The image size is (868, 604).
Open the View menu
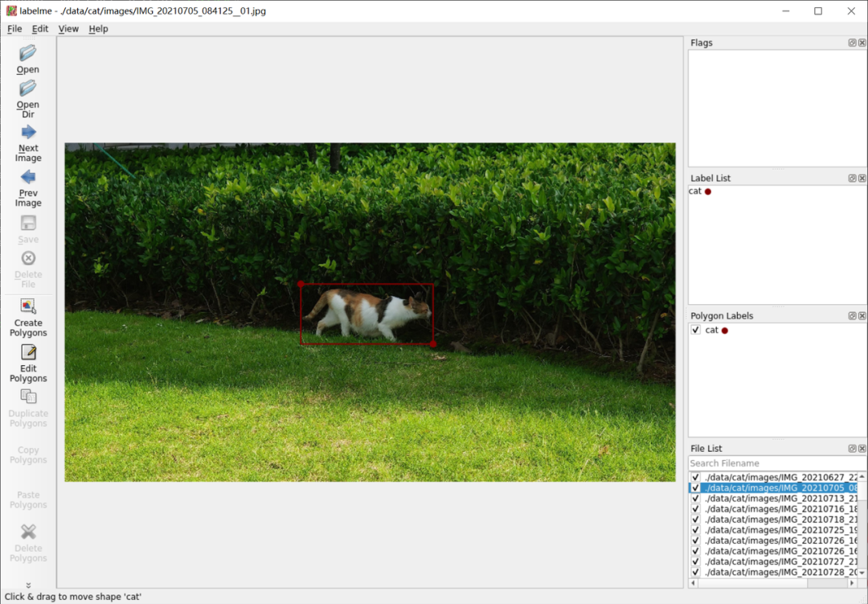[68, 29]
